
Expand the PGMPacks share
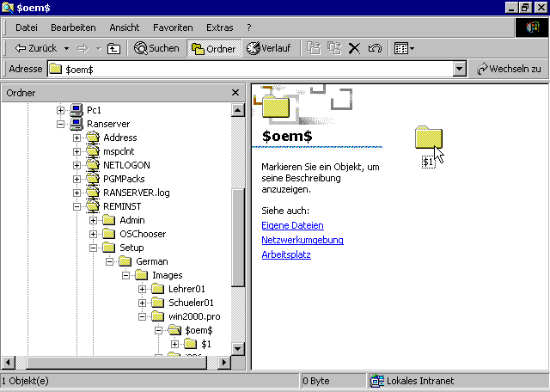click(76, 179)
